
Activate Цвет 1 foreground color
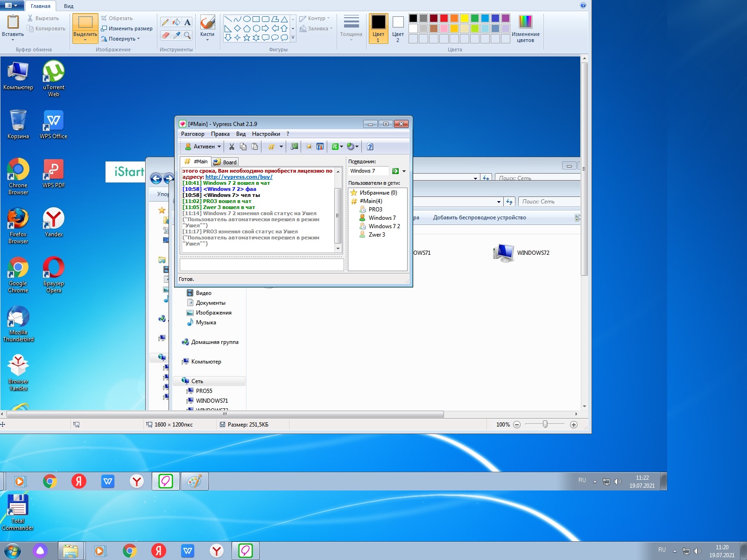(378, 28)
